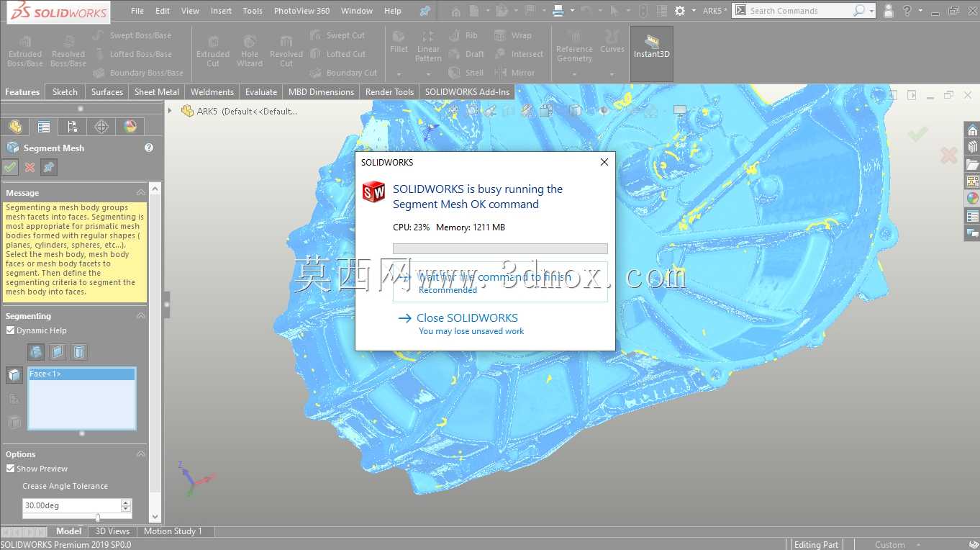Viewport: 980px width, 550px height.
Task: Select the mesh body segmenting mode icon
Action: click(36, 352)
